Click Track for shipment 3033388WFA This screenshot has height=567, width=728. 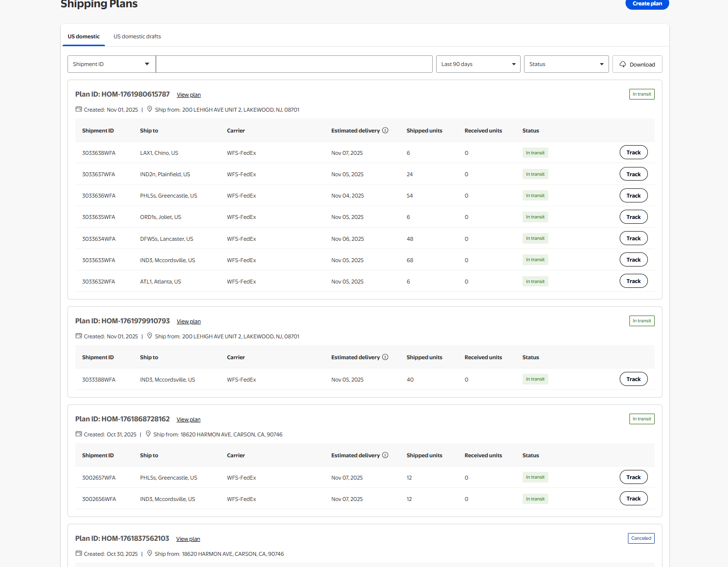633,379
